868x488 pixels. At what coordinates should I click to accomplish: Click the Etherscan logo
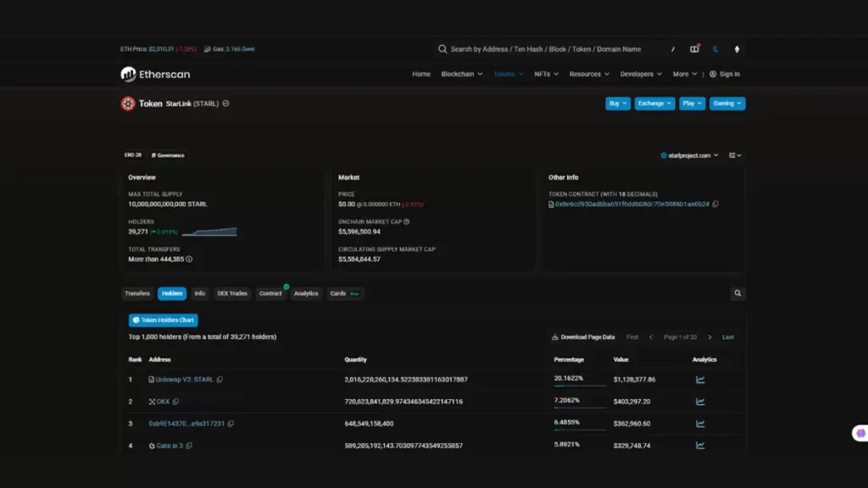tap(155, 75)
